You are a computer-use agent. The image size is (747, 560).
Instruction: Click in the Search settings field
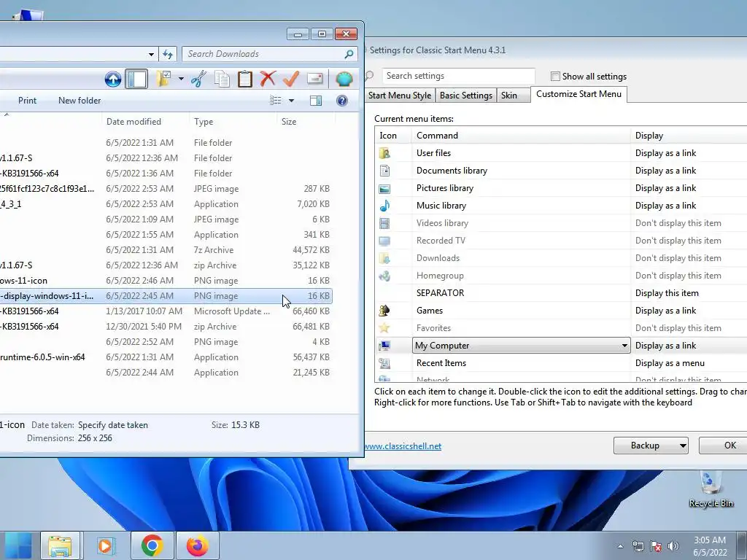pos(458,76)
